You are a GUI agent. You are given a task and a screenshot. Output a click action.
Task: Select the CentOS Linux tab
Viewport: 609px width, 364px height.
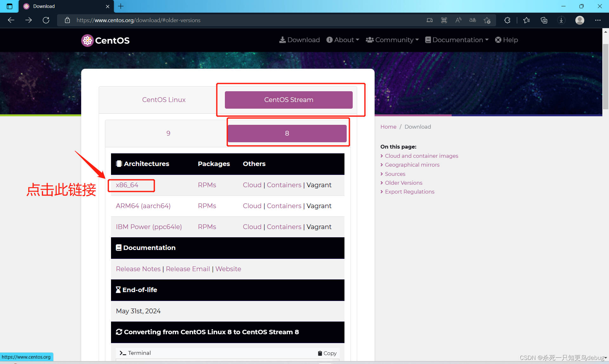click(164, 100)
